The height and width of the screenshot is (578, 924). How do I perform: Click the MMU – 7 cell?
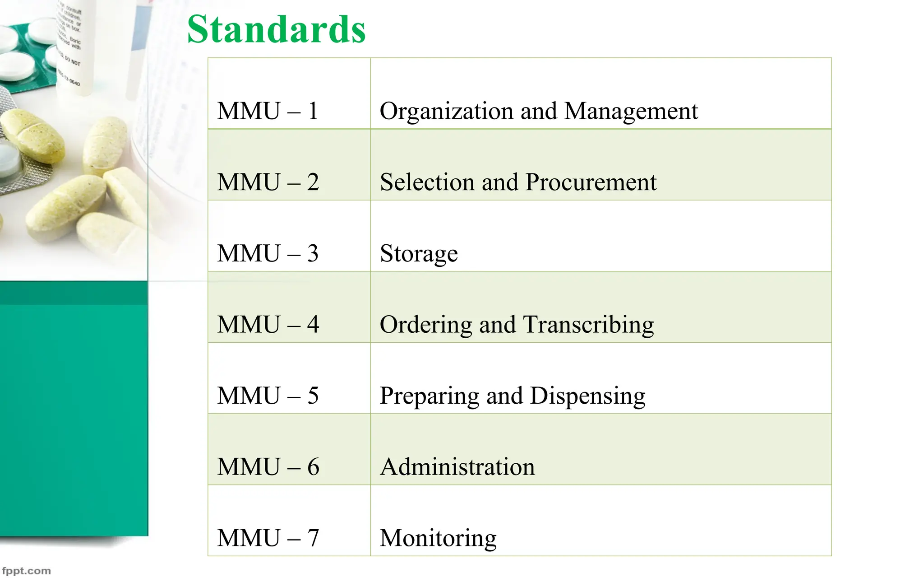coord(289,520)
